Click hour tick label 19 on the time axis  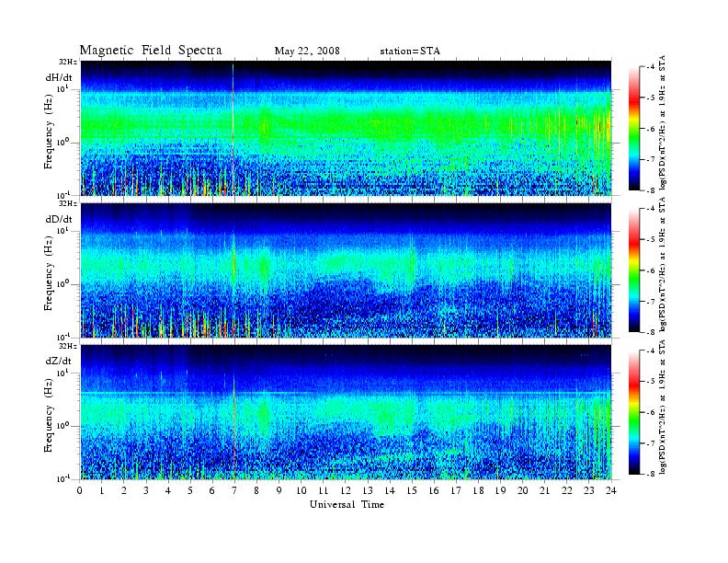click(500, 490)
